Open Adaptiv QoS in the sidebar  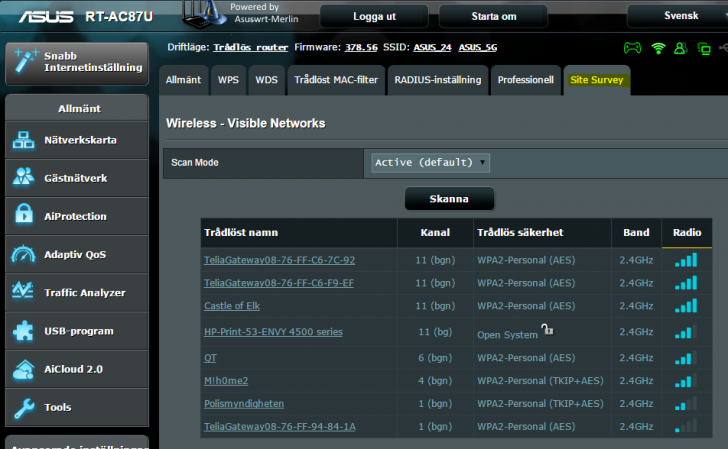click(x=77, y=254)
